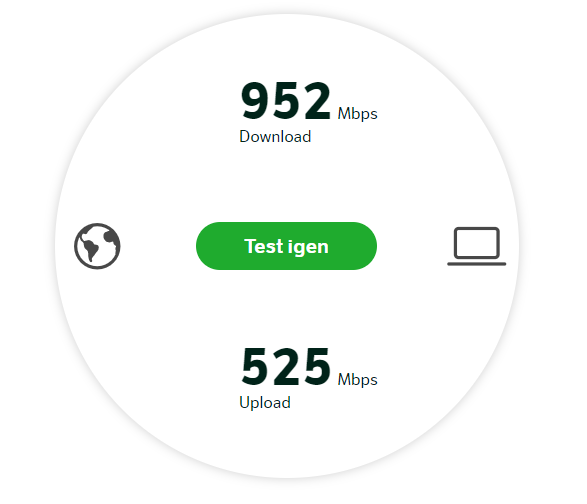587x504 pixels.
Task: Click the globe internet icon
Action: pos(97,246)
